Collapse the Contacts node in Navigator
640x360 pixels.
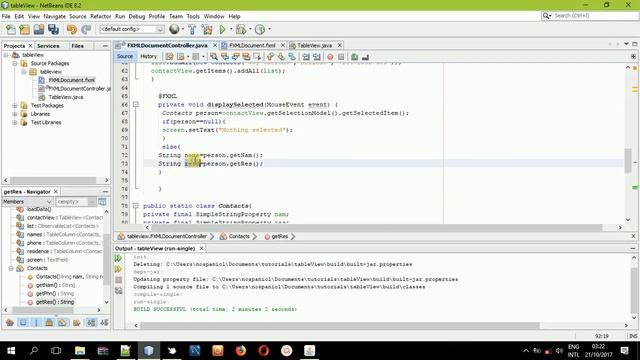point(11,268)
